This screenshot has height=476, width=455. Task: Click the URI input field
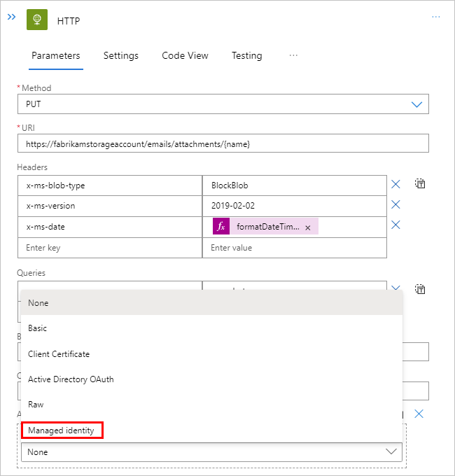click(x=223, y=143)
